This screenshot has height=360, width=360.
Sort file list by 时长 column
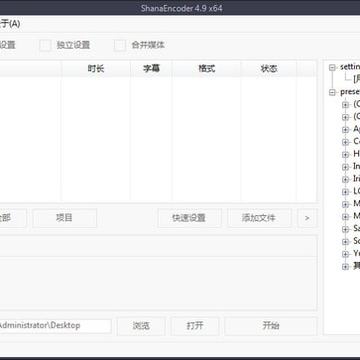pyautogui.click(x=96, y=69)
